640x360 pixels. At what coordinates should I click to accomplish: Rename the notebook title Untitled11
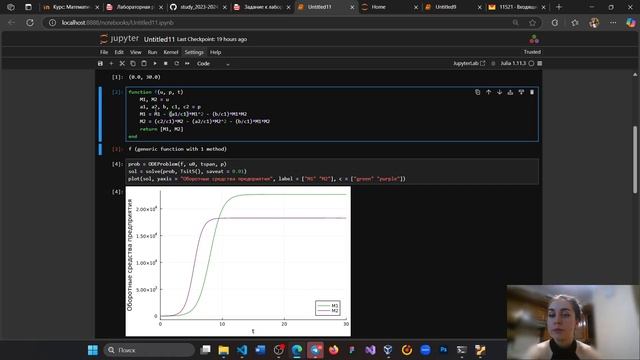(159, 39)
